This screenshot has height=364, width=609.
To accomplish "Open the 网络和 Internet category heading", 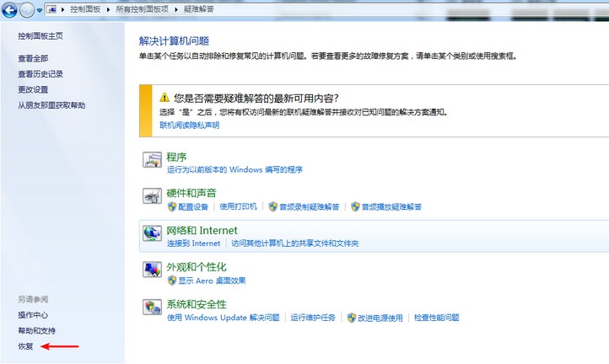I will point(202,231).
